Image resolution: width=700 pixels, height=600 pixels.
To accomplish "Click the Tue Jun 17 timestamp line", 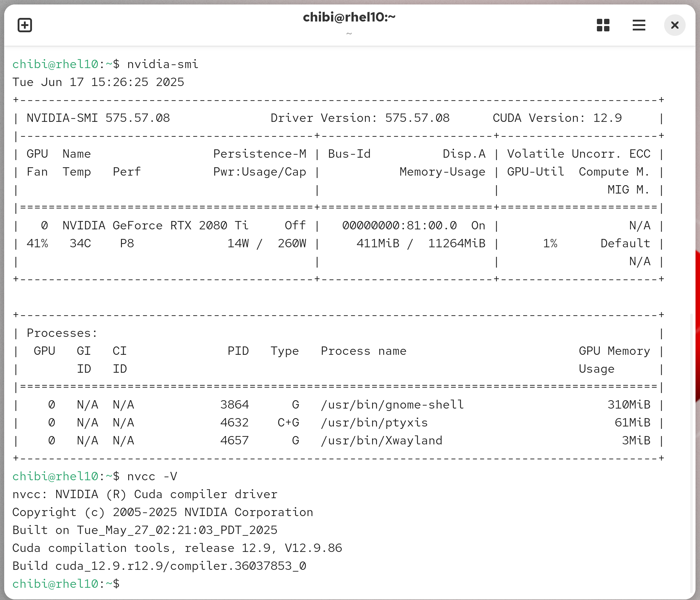I will (98, 82).
